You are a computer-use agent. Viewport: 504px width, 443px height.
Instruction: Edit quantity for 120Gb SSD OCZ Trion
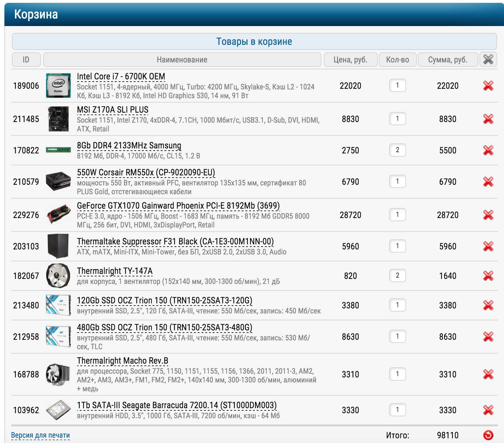pos(397,305)
